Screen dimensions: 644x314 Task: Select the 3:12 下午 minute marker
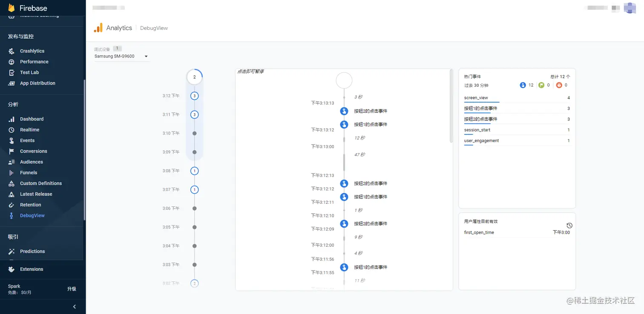point(195,96)
